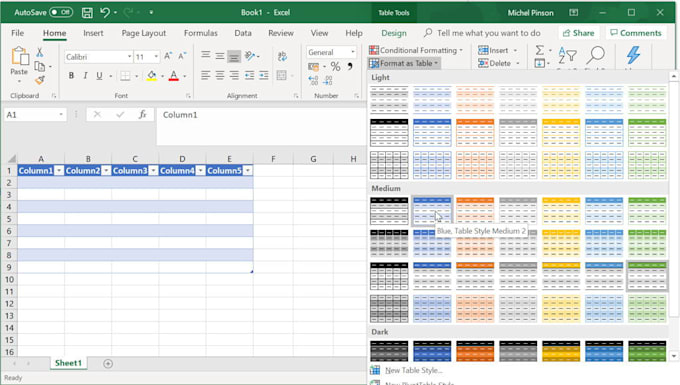Viewport: 680px width, 385px height.
Task: Select the Format Painter brush icon
Action: tap(40, 80)
